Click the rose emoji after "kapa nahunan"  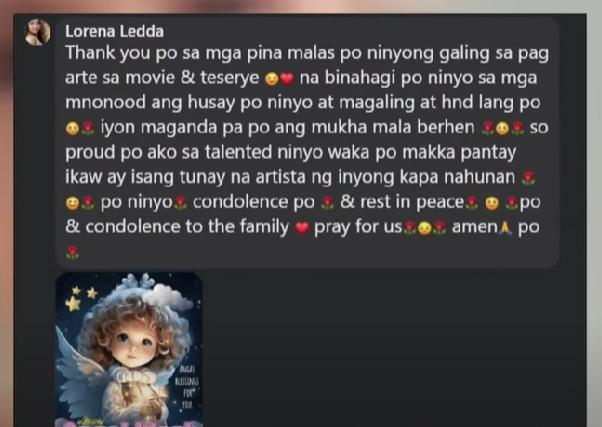coord(528,178)
